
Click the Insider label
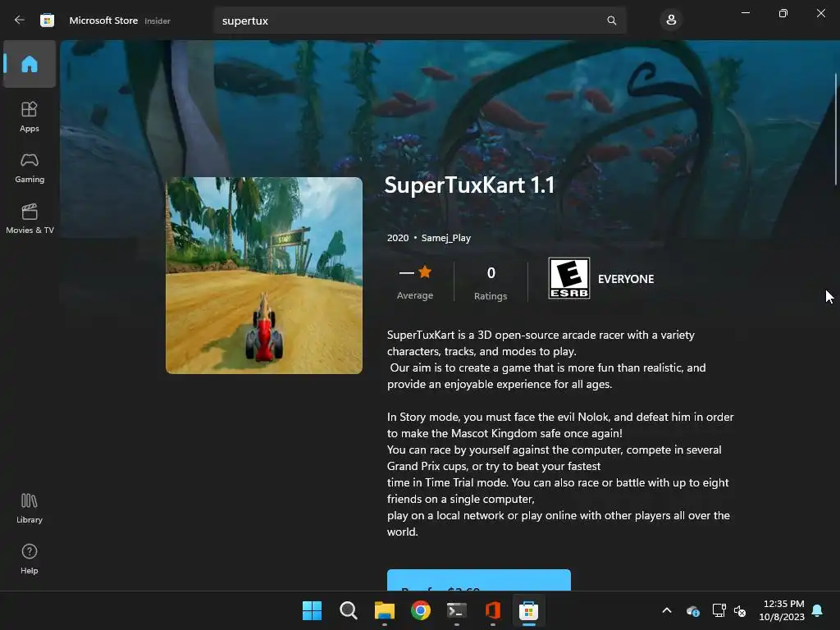coord(157,21)
